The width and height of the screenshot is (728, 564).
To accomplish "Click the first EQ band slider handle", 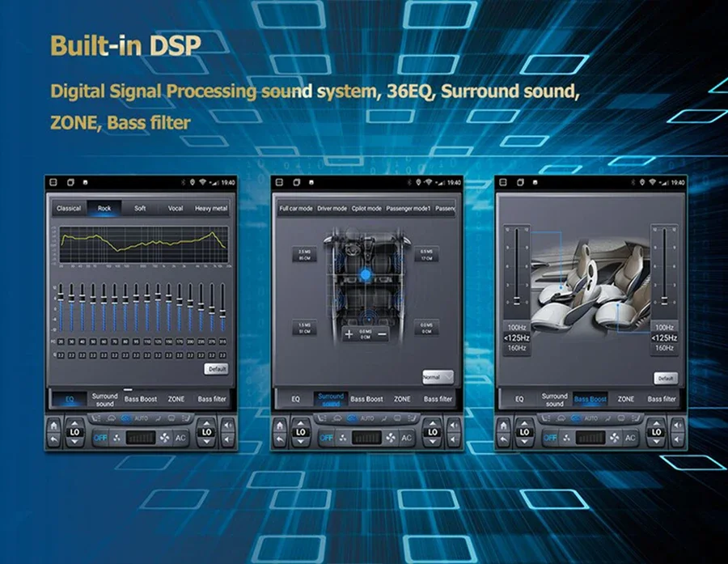I will click(x=61, y=296).
